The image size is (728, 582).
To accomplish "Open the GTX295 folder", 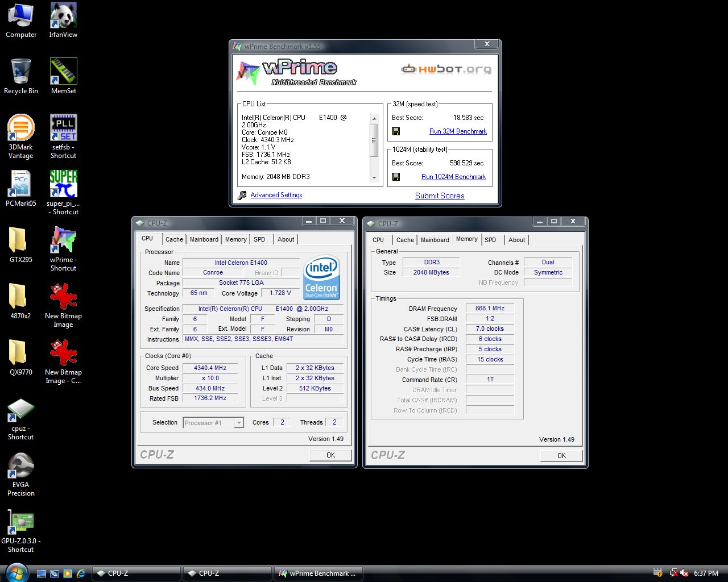I will [x=21, y=245].
